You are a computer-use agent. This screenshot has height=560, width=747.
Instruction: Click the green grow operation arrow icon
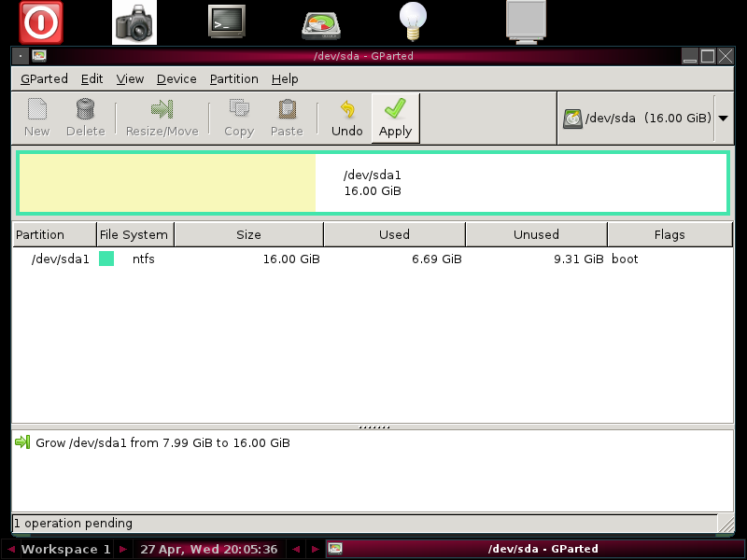coord(22,442)
